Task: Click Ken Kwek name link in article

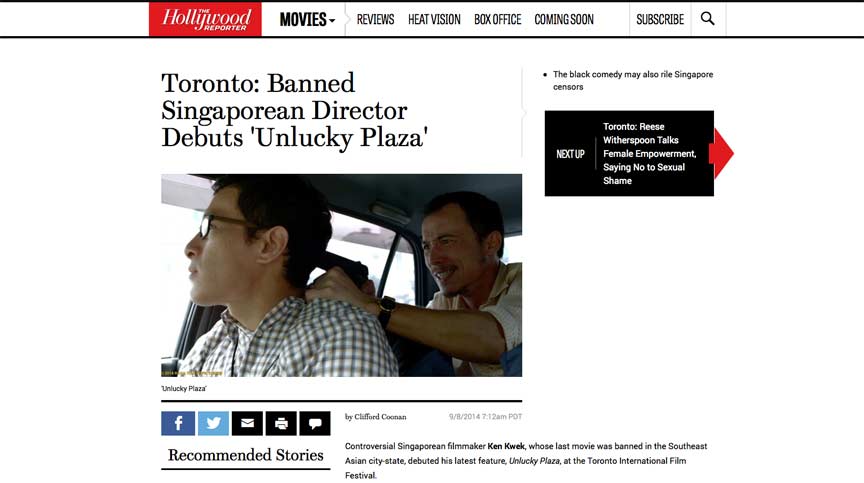Action: coord(506,446)
